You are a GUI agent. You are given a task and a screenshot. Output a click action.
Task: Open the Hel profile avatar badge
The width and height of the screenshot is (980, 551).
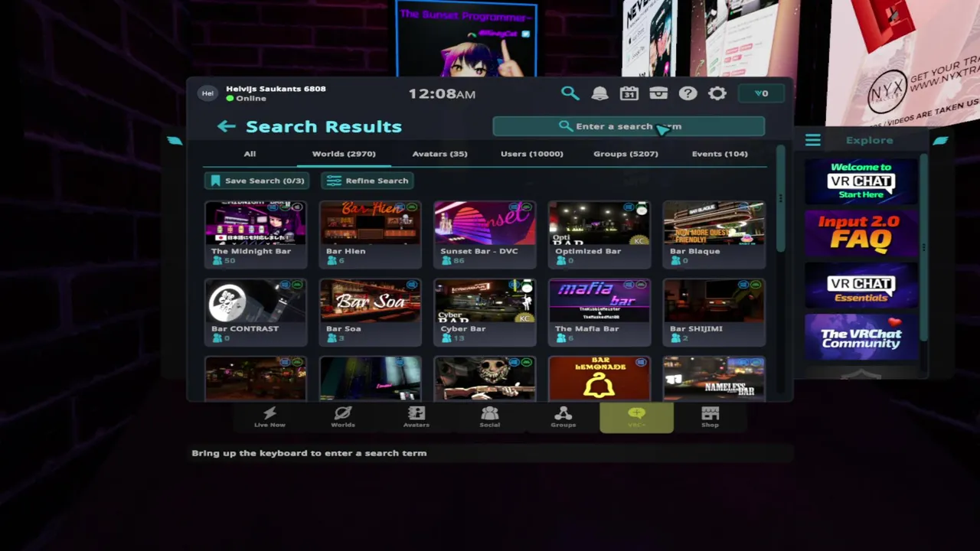207,93
